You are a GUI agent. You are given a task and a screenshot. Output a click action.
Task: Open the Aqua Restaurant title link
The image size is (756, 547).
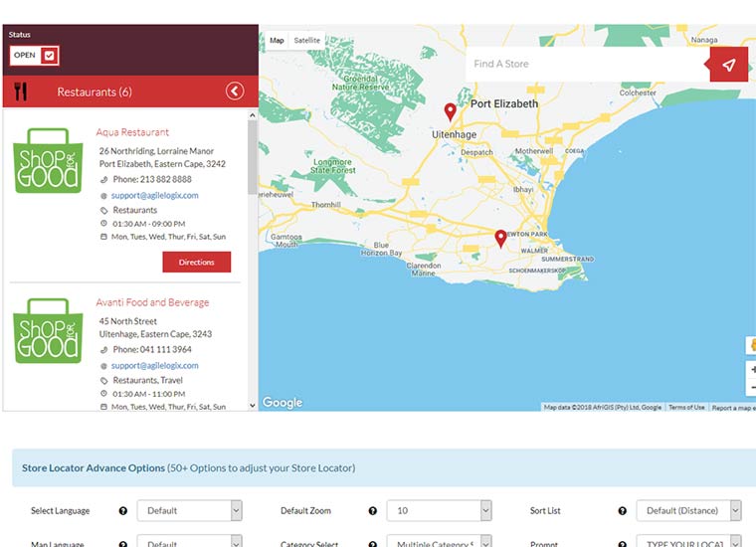coord(132,132)
